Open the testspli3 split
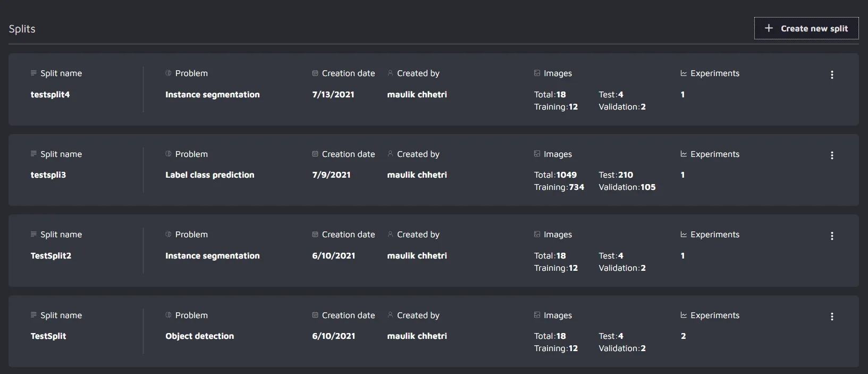This screenshot has width=868, height=374. [x=48, y=175]
